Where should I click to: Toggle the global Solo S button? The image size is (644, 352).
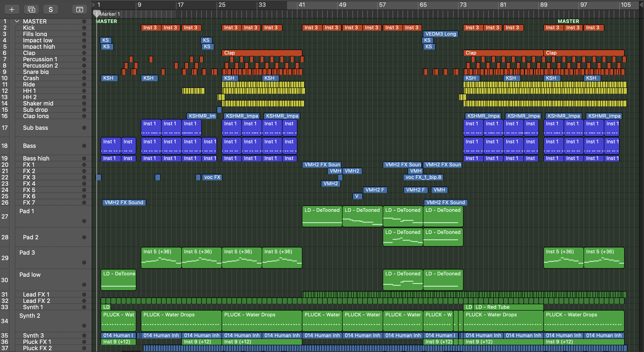click(x=51, y=9)
